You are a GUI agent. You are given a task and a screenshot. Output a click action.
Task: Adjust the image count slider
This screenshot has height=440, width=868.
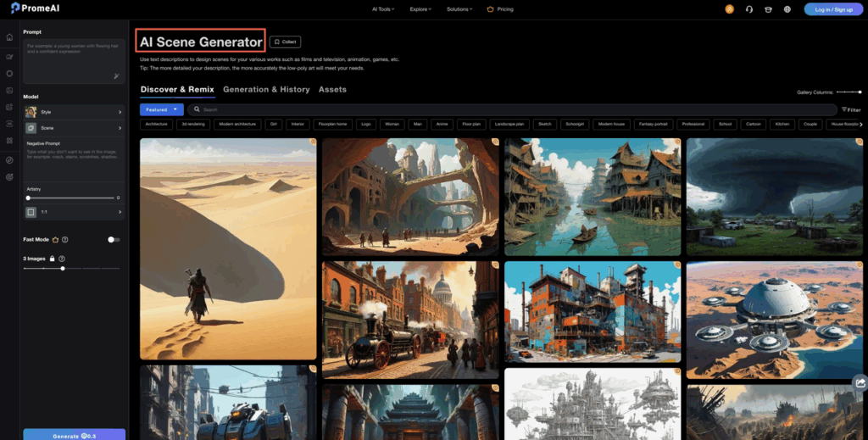pos(71,269)
